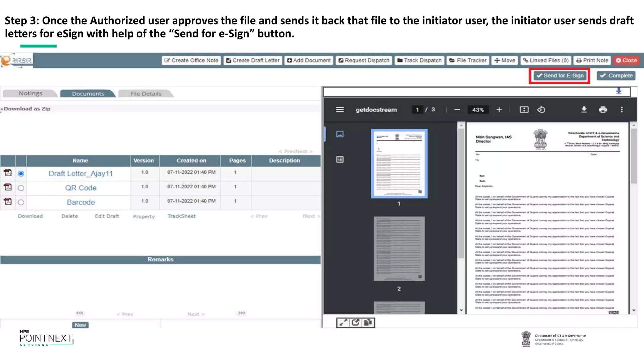Zoom in with the plus button

tap(499, 110)
